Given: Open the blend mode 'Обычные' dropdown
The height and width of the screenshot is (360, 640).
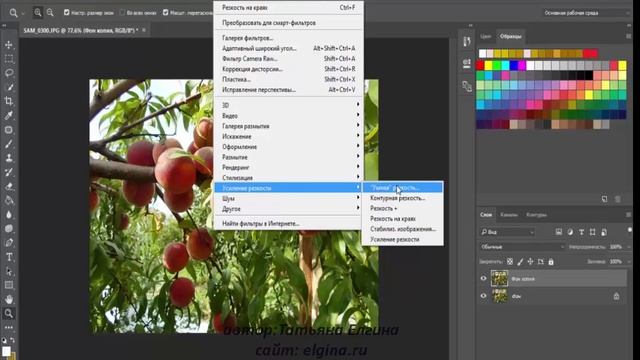Looking at the screenshot, I should pyautogui.click(x=522, y=247).
